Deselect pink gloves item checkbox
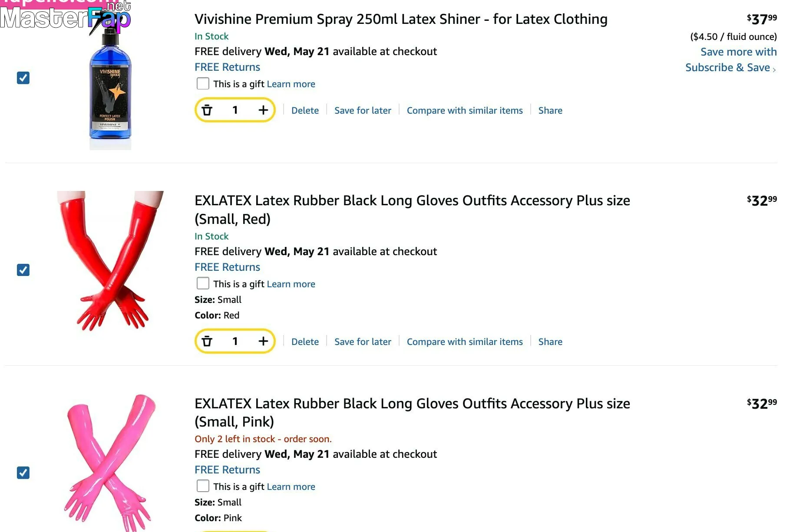The height and width of the screenshot is (532, 793). (23, 473)
